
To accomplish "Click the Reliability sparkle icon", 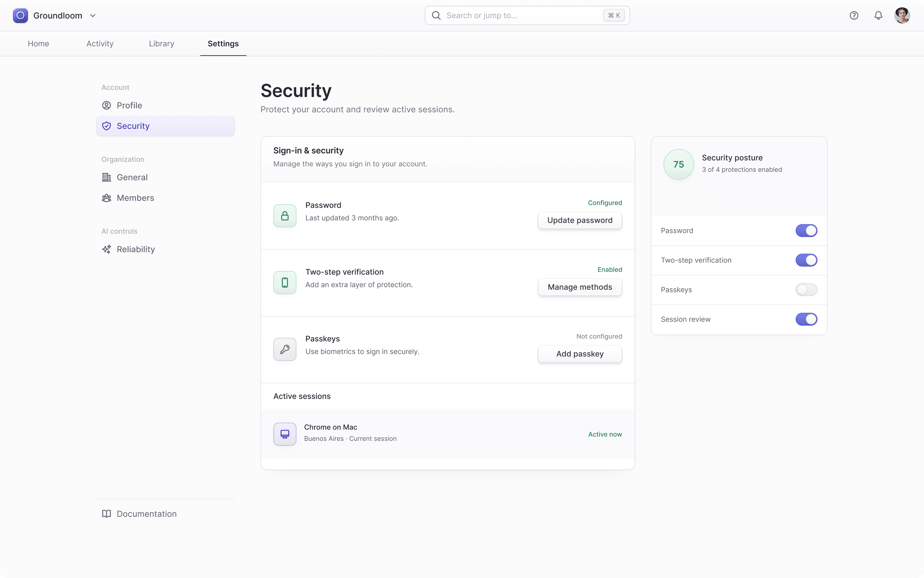I will tap(107, 249).
